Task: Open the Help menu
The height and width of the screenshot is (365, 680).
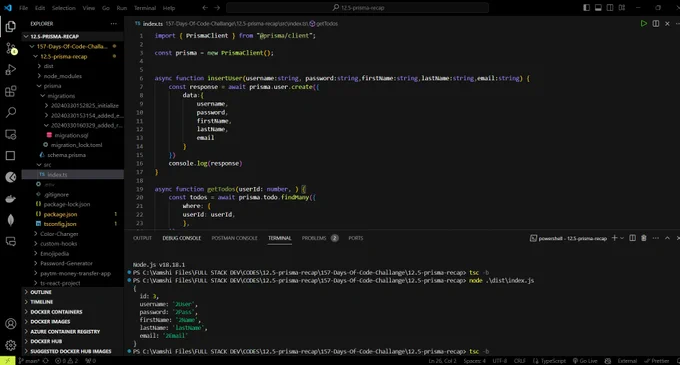Action: pyautogui.click(x=169, y=8)
